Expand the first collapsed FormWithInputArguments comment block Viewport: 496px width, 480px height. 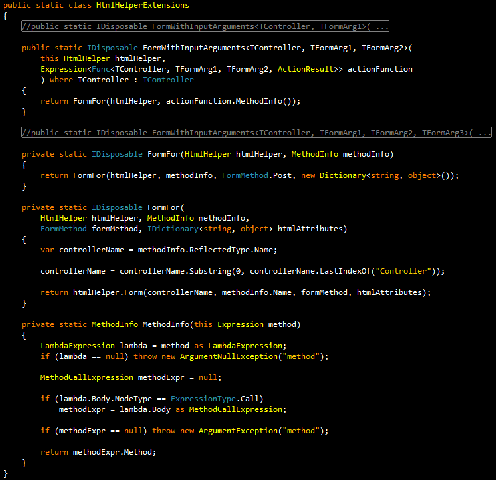[205, 26]
